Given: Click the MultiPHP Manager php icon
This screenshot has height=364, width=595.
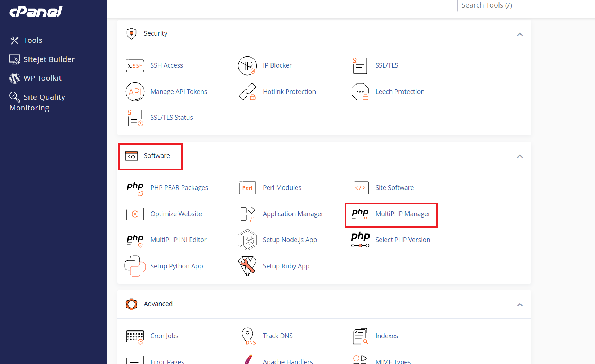Looking at the screenshot, I should (360, 215).
